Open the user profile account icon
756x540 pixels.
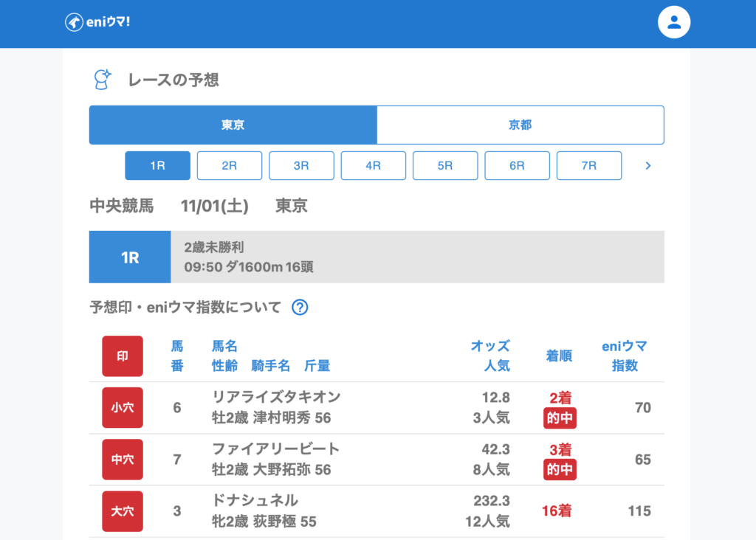point(673,22)
